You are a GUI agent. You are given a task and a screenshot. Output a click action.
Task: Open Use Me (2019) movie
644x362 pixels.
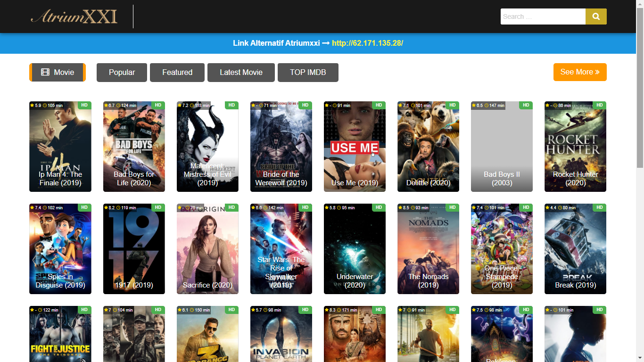click(355, 147)
